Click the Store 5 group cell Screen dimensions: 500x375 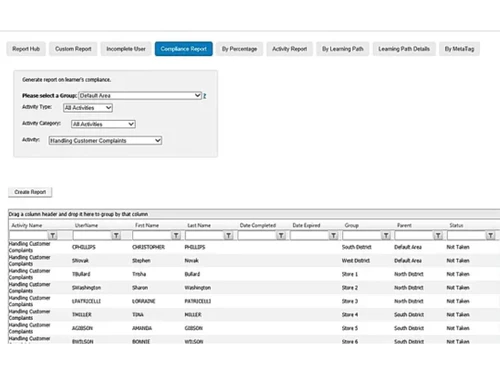click(x=350, y=328)
